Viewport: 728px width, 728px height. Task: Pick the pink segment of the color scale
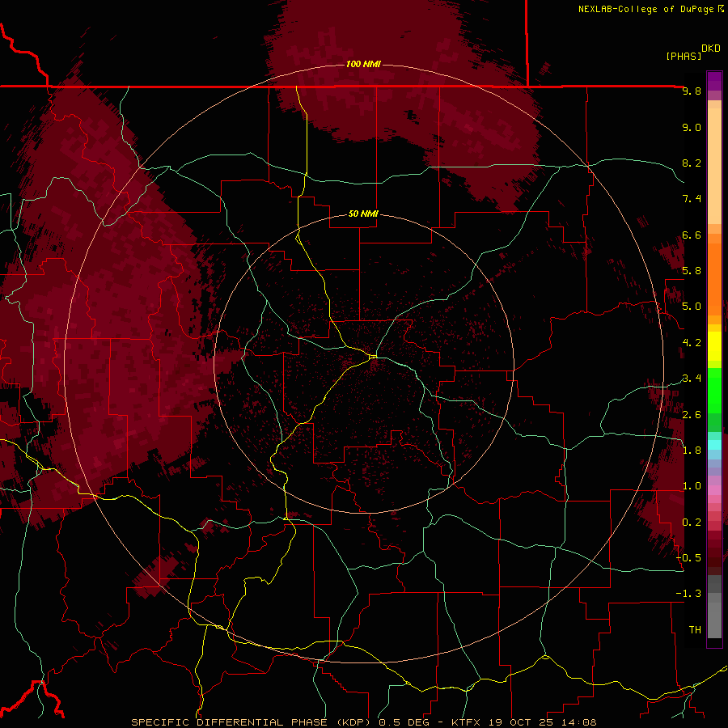pyautogui.click(x=714, y=490)
